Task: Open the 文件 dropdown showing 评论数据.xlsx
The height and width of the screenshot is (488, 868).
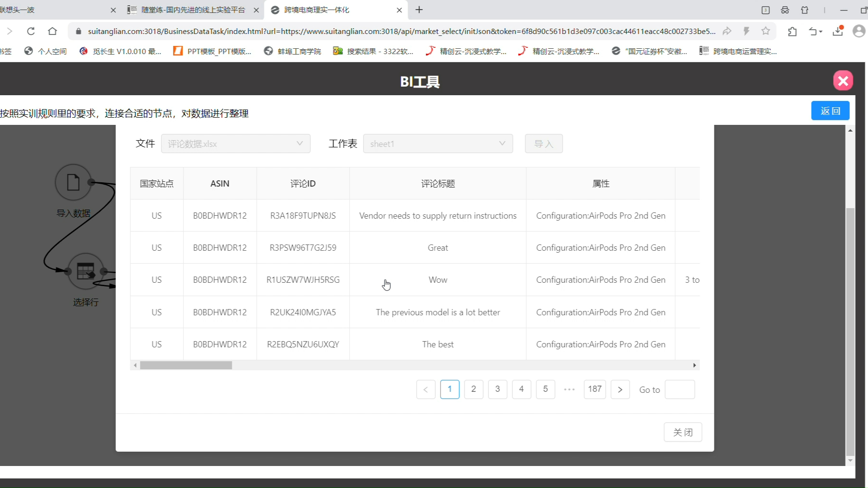Action: 236,144
